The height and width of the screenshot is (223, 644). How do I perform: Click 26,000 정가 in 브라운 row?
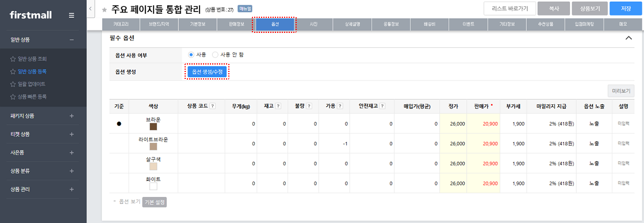[458, 123]
